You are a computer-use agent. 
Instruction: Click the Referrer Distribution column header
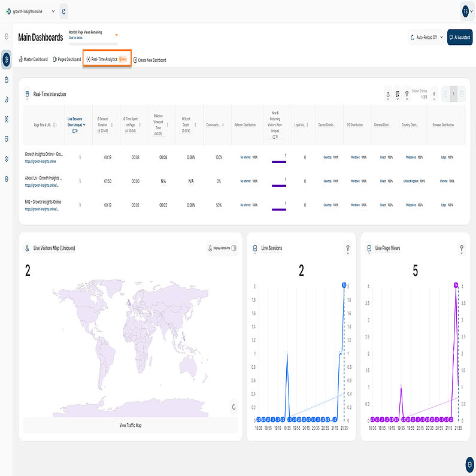(245, 125)
